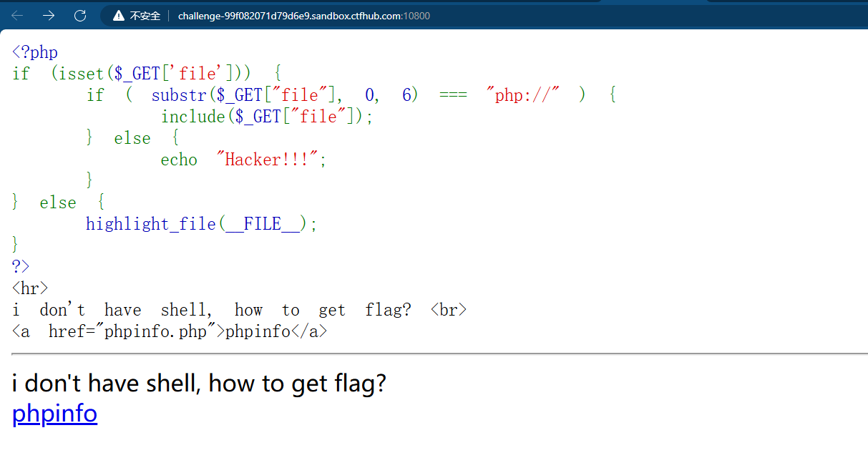Click the highlight_file(__FILE__) call
This screenshot has height=458, width=868.
pyautogui.click(x=200, y=224)
